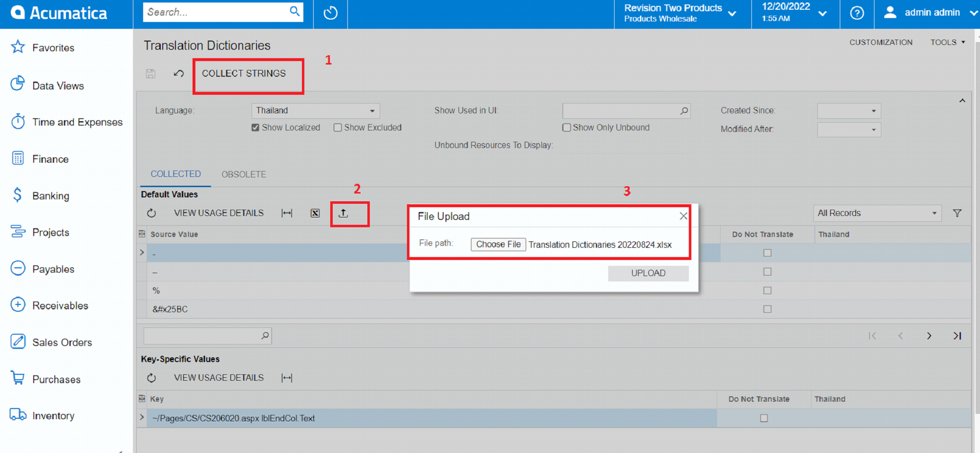Export Default Values to Excel
Viewport: 980px width, 453px height.
pyautogui.click(x=315, y=213)
